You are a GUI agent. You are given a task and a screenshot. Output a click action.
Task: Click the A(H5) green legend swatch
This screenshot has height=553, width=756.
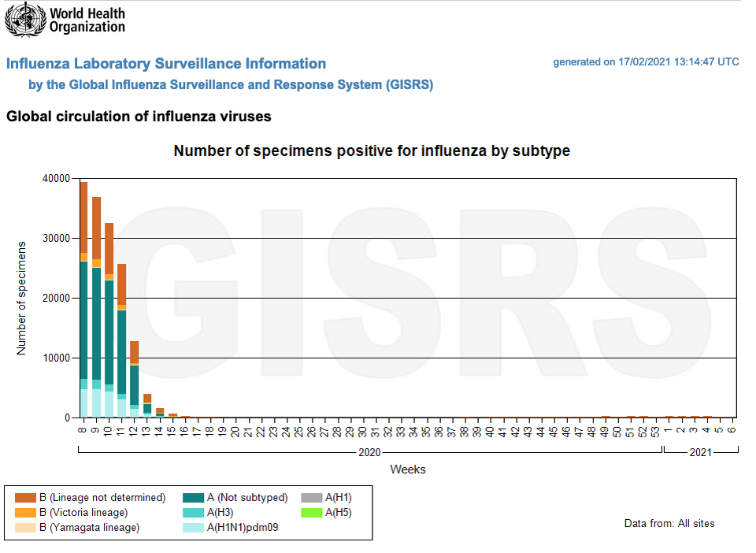[x=312, y=513]
